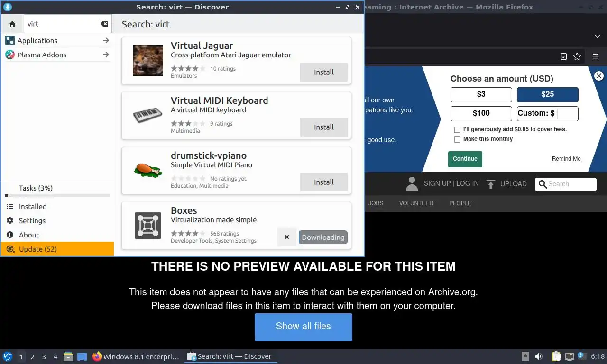
Task: Check 'Make this monthly' box
Action: point(457,139)
